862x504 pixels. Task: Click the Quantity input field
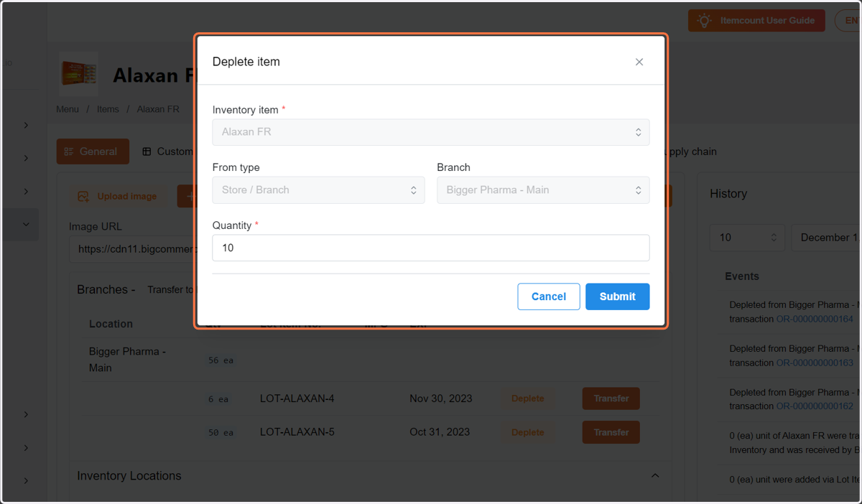pos(431,248)
